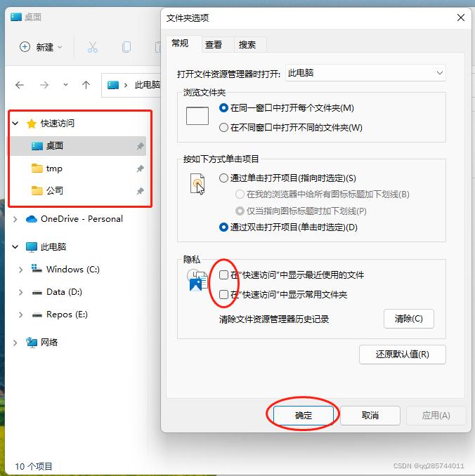The width and height of the screenshot is (475, 476).
Task: Select 通过单击打开项目 radio option
Action: point(223,178)
